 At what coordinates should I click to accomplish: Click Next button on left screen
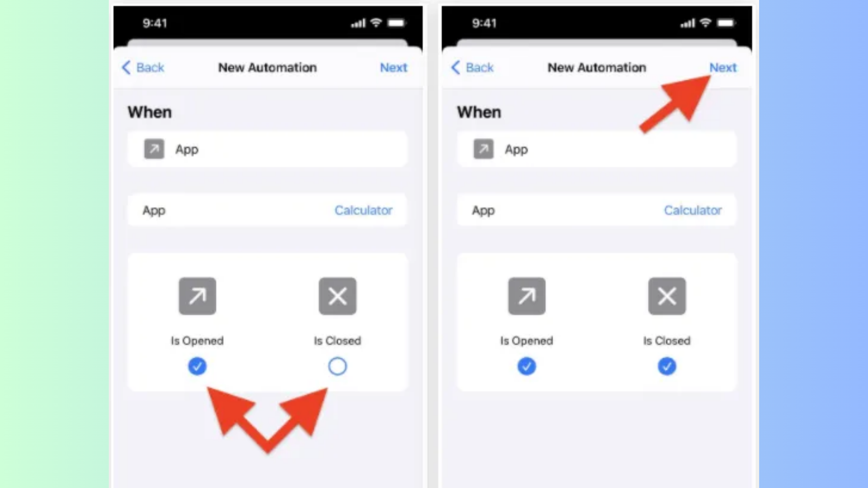pos(393,67)
